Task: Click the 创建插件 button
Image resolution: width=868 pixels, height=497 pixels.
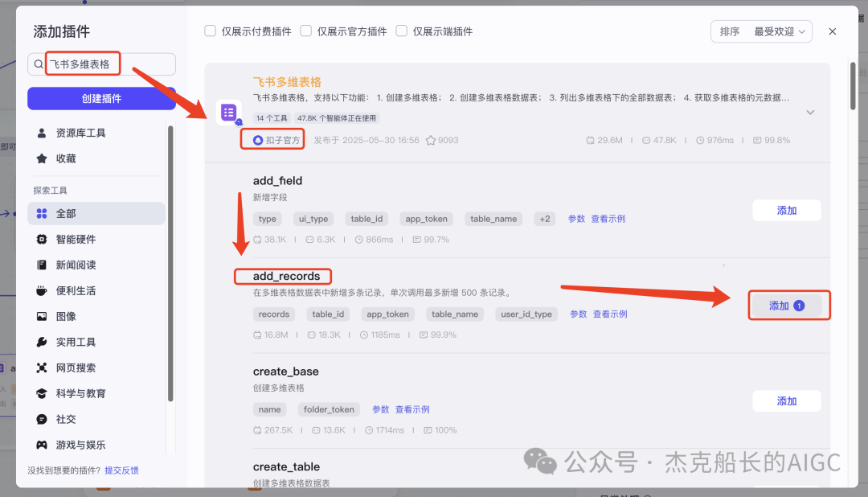Action: [x=101, y=99]
